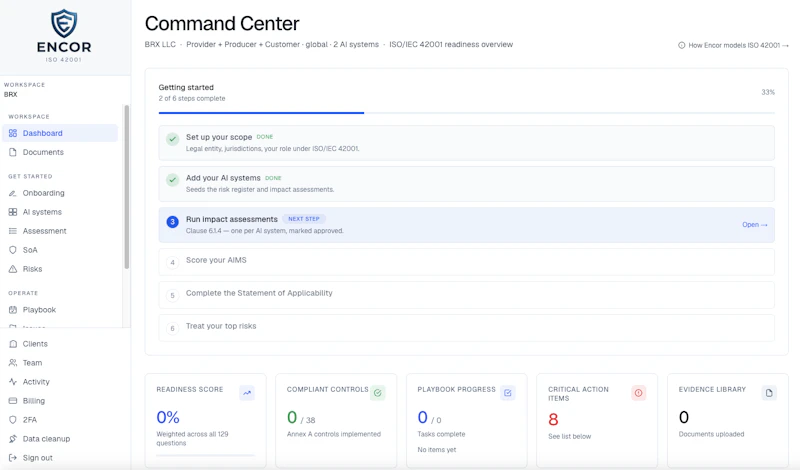The width and height of the screenshot is (800, 470).
Task: Click the NEXT STEP badge
Action: (304, 219)
